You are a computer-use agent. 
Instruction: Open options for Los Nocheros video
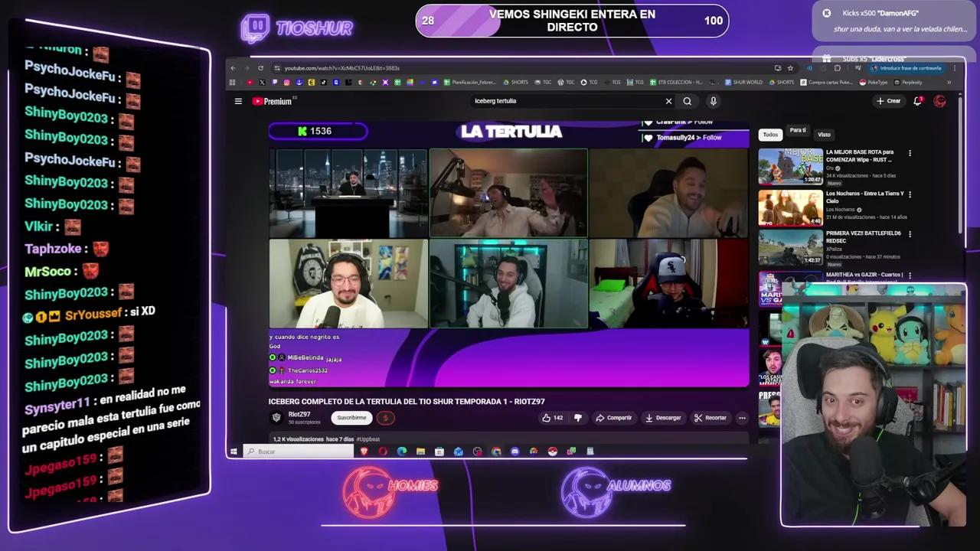tap(910, 194)
